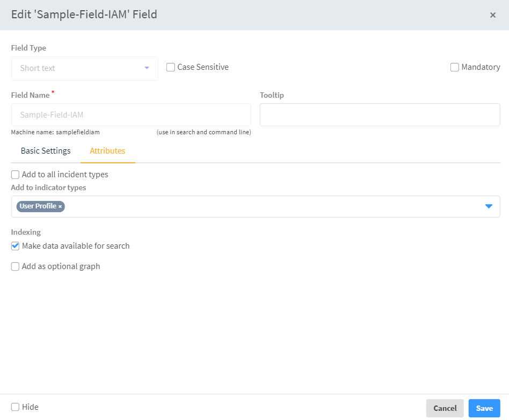Image resolution: width=509 pixels, height=420 pixels.
Task: Mark the field as Mandatory
Action: [454, 67]
